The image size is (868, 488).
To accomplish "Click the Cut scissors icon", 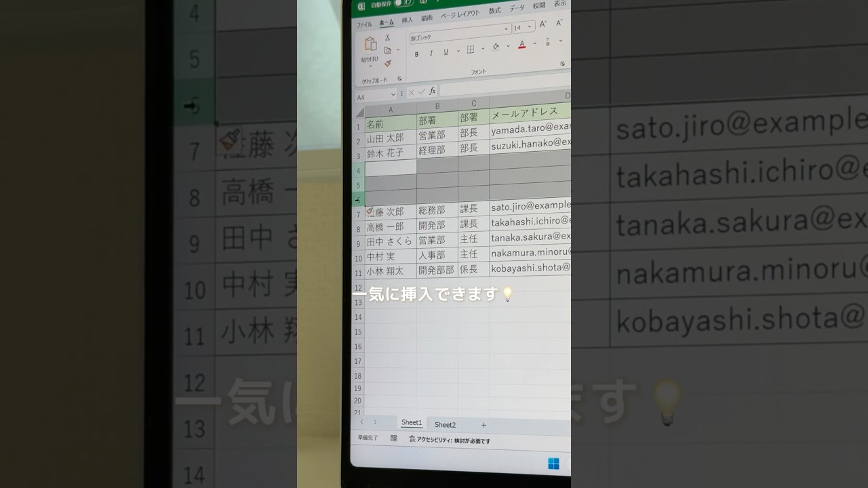I will 388,38.
